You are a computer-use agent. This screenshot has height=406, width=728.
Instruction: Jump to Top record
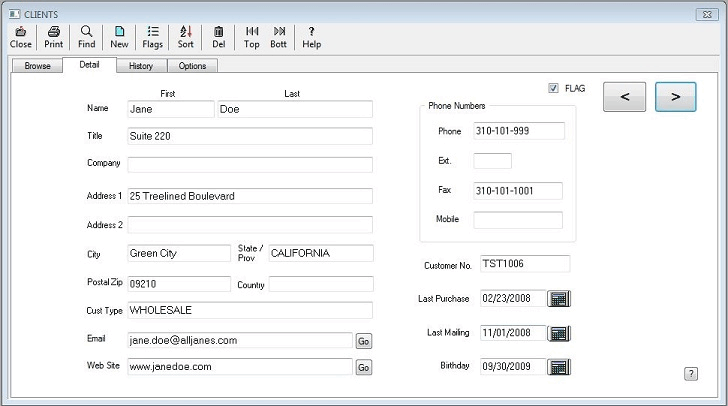pos(252,37)
